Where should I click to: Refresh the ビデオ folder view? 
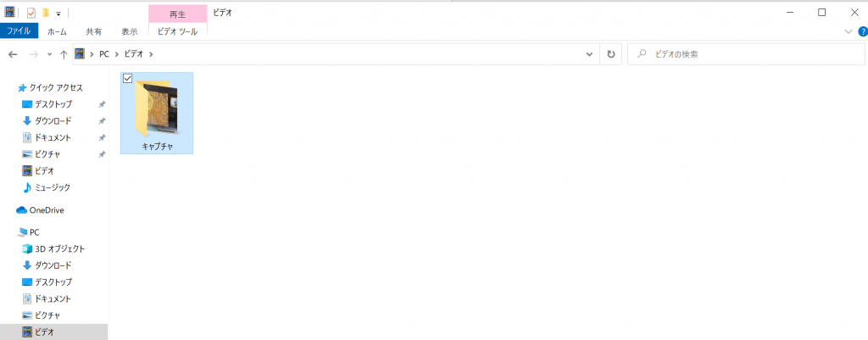pyautogui.click(x=610, y=54)
